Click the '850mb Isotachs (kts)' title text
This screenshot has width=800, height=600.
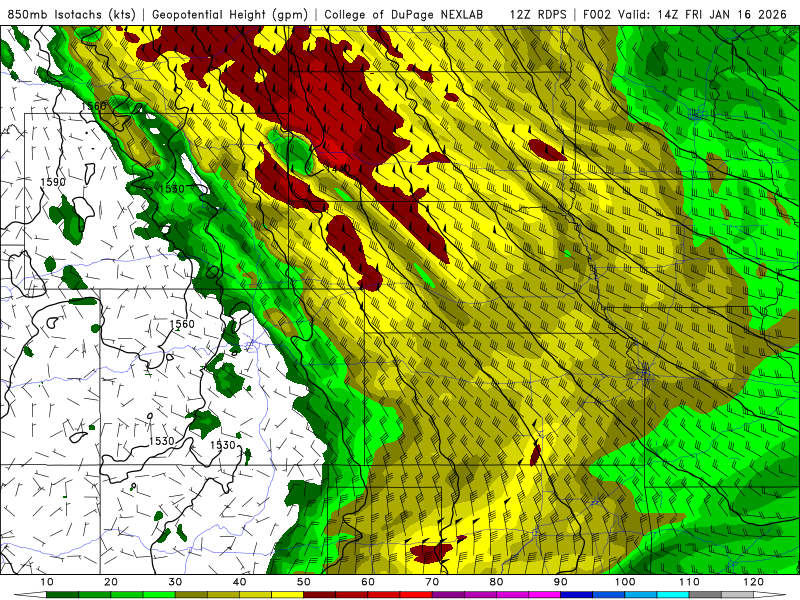(71, 14)
